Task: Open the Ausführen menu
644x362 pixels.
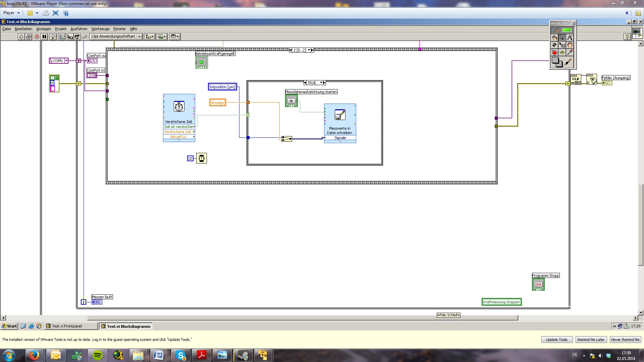Action: [79, 29]
